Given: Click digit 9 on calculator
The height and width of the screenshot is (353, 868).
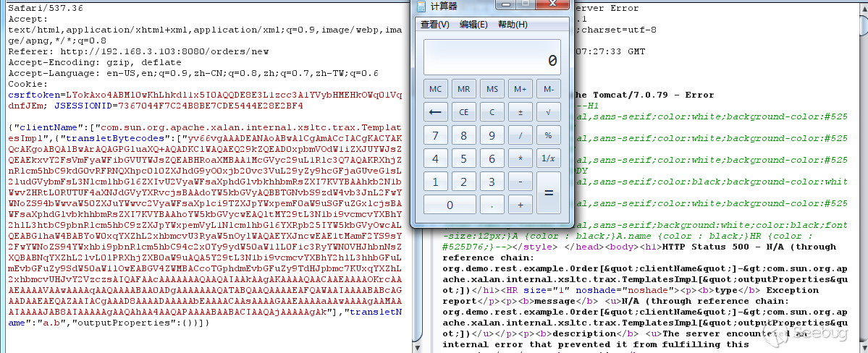Looking at the screenshot, I should click(492, 135).
